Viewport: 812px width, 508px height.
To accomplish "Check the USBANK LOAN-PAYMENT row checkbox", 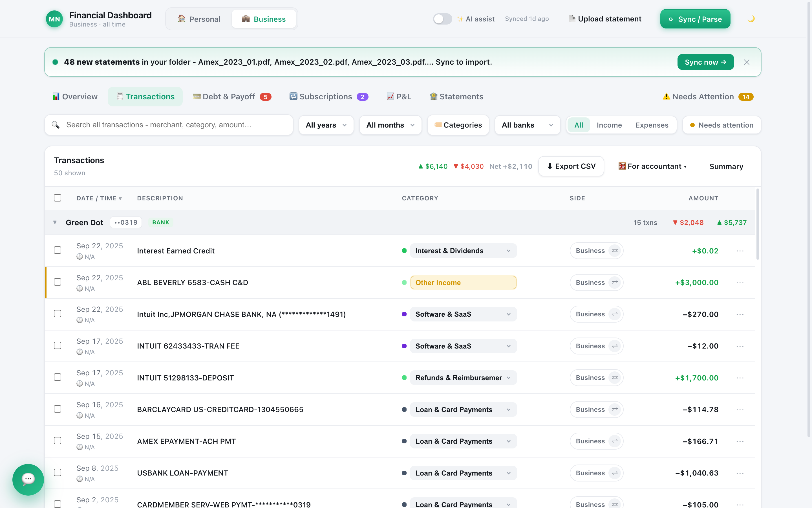I will coord(58,473).
